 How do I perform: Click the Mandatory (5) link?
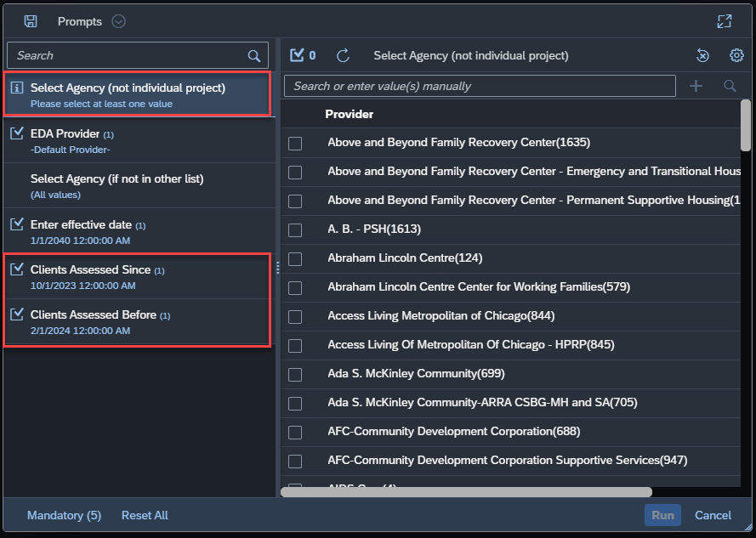[64, 515]
